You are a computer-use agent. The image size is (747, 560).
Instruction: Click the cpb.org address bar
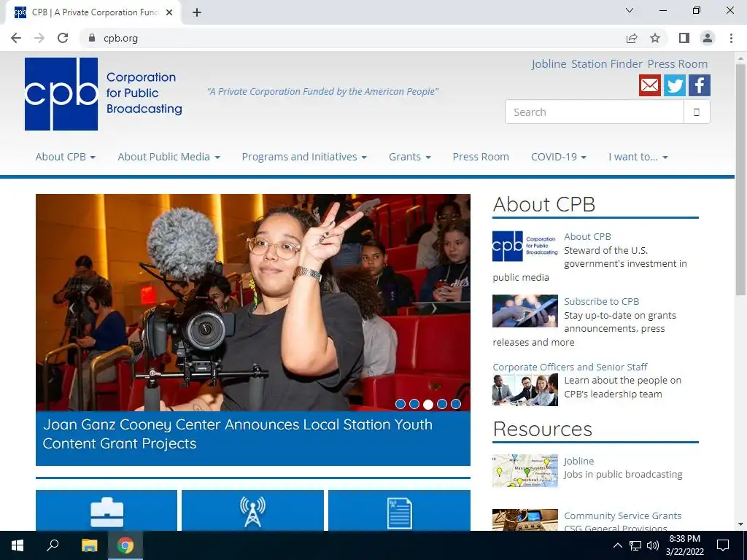(x=352, y=38)
